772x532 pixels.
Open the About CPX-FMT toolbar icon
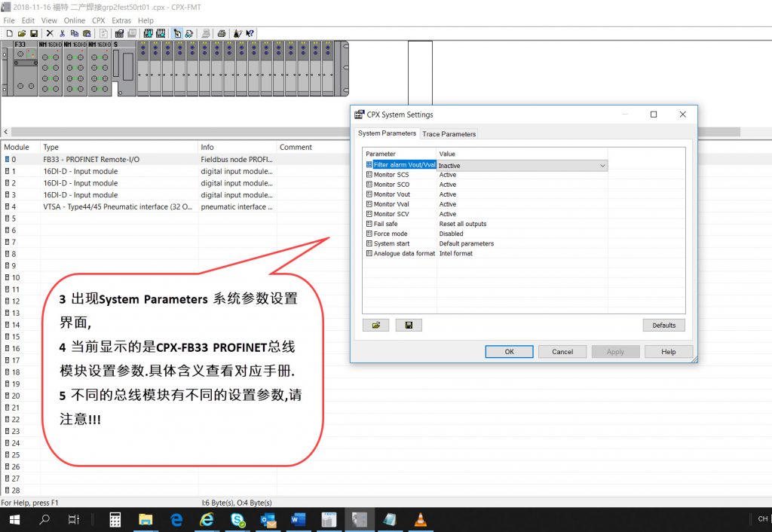(x=237, y=33)
